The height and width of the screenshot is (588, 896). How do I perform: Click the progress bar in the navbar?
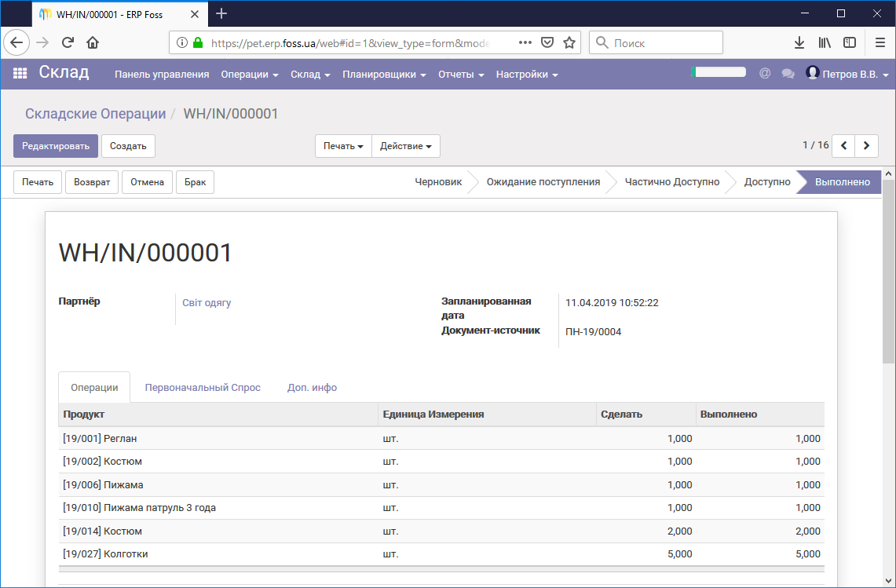coord(719,72)
